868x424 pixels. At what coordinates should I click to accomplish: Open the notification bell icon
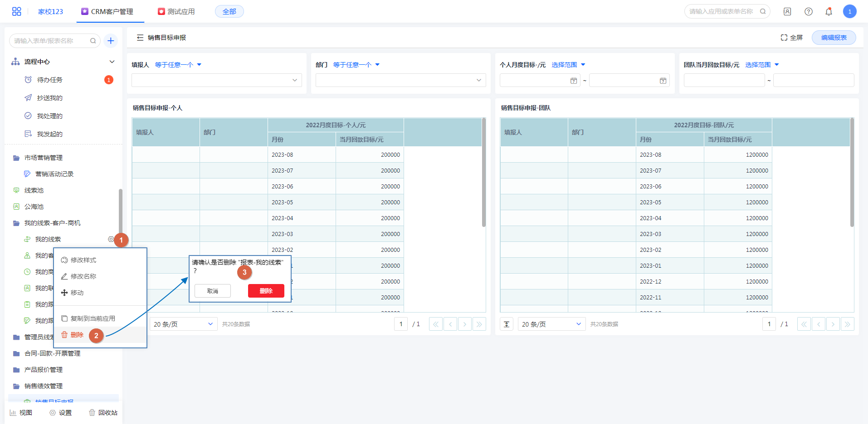[829, 11]
